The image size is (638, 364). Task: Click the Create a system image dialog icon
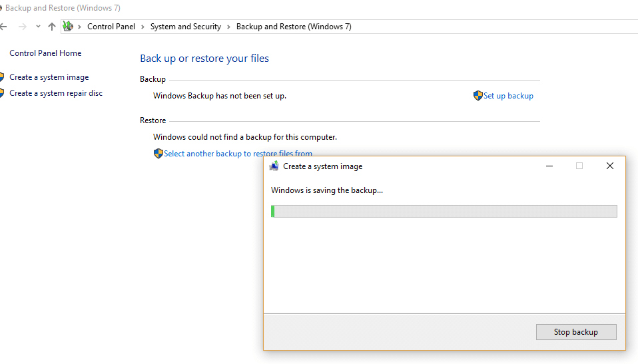coord(274,166)
